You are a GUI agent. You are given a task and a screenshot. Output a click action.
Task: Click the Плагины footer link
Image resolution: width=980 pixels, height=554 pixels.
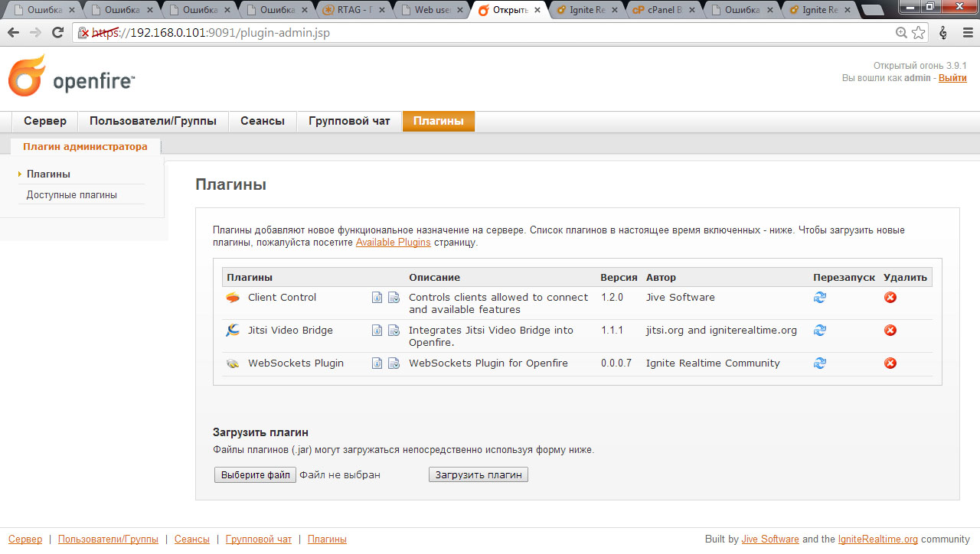[x=327, y=539]
